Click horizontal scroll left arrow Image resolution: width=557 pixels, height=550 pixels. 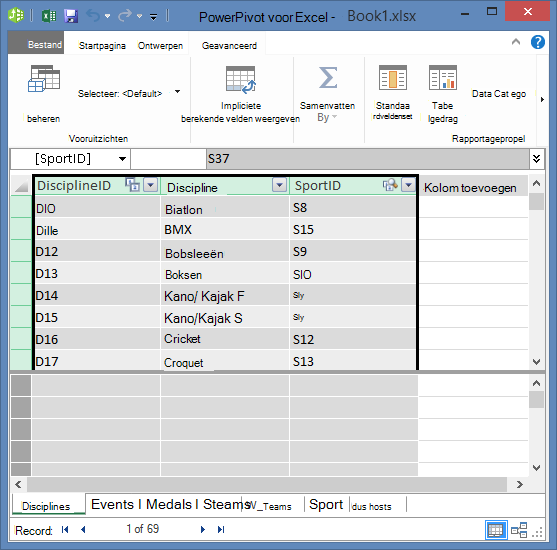click(x=19, y=484)
